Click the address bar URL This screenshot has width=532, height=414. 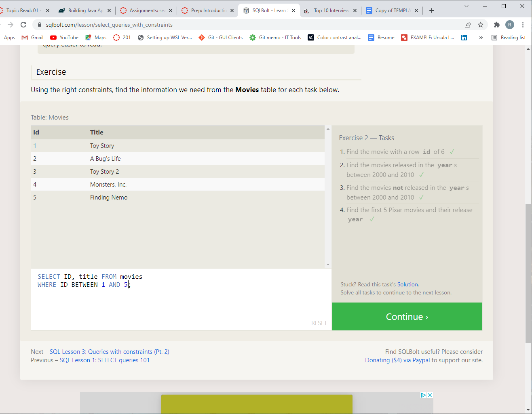pyautogui.click(x=109, y=25)
